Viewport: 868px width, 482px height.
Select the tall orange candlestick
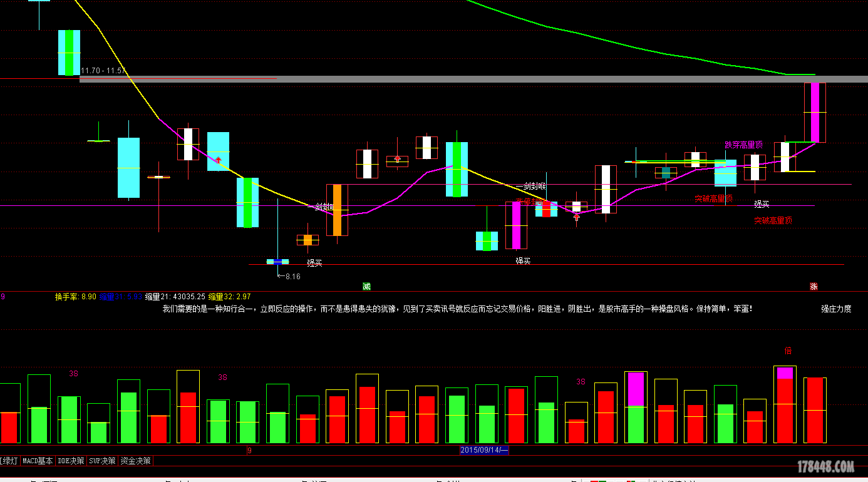coord(337,210)
